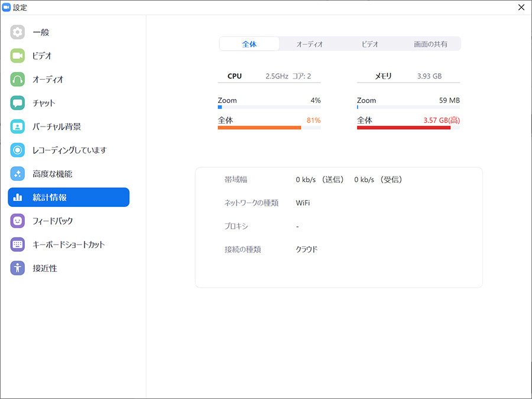Image resolution: width=532 pixels, height=399 pixels.
Task: Click the コア: 2 core count text
Action: 301,76
